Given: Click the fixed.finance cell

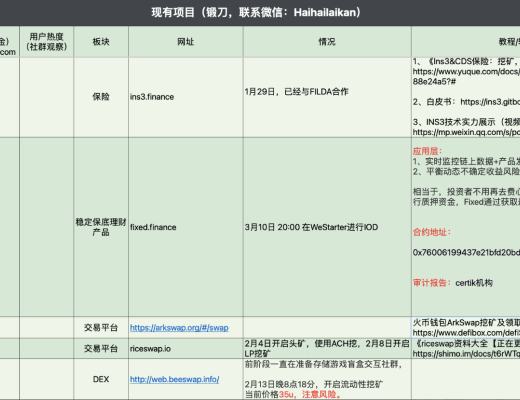Looking at the screenshot, I should tap(186, 227).
